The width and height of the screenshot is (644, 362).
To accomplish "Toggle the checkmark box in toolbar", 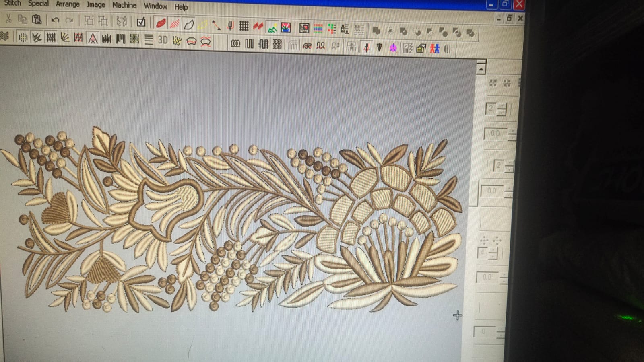I will tap(141, 22).
